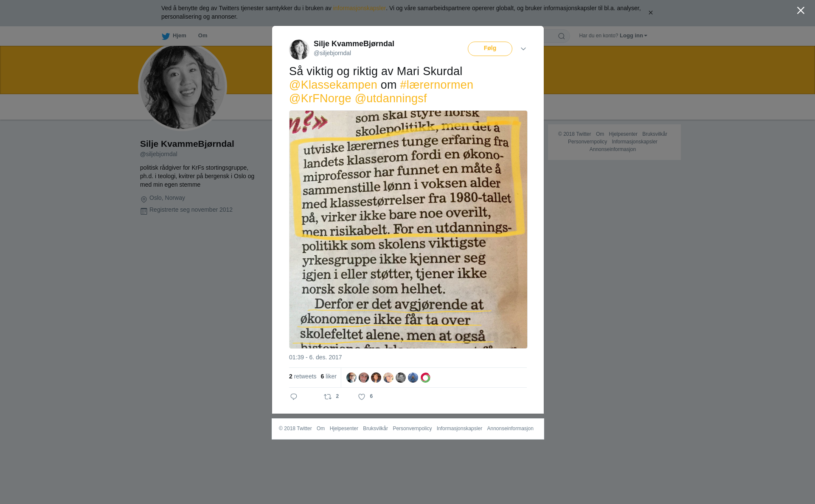Image resolution: width=815 pixels, height=504 pixels.
Task: Expand the tweet options chevron menu
Action: pos(523,49)
